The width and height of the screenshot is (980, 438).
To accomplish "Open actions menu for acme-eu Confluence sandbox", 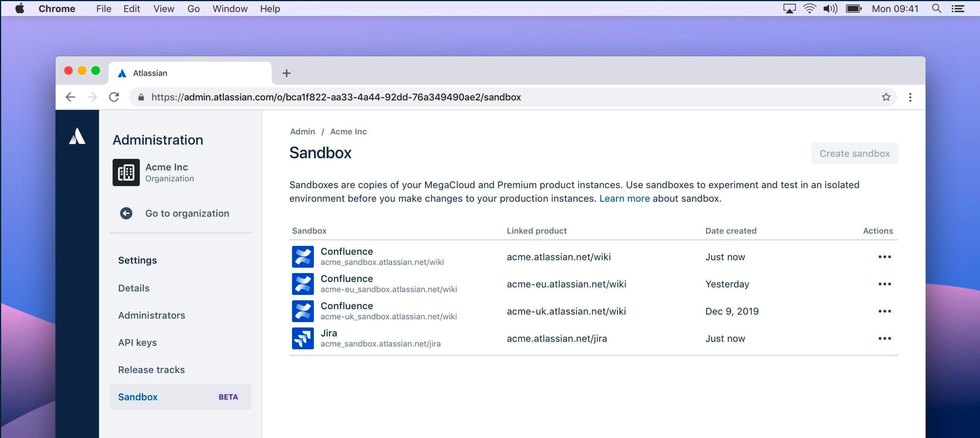I will coord(885,284).
